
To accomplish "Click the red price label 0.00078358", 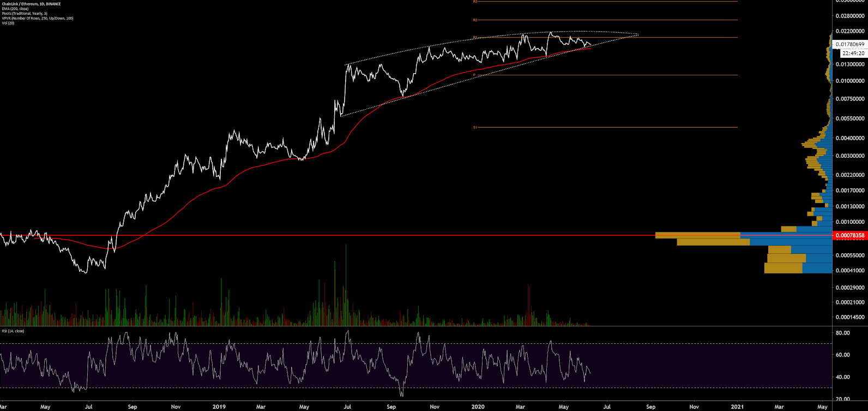I will [850, 235].
